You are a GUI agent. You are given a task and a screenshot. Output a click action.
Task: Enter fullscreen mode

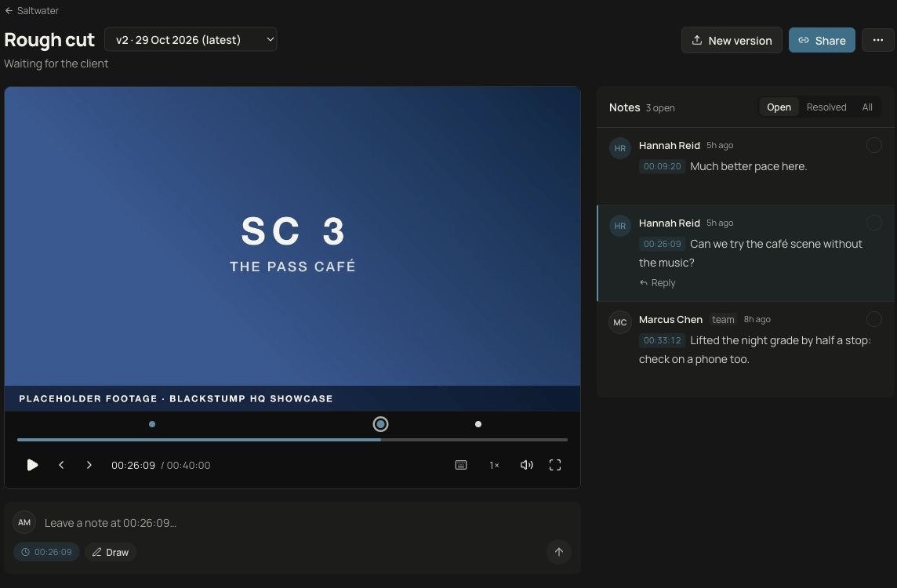[x=555, y=465]
